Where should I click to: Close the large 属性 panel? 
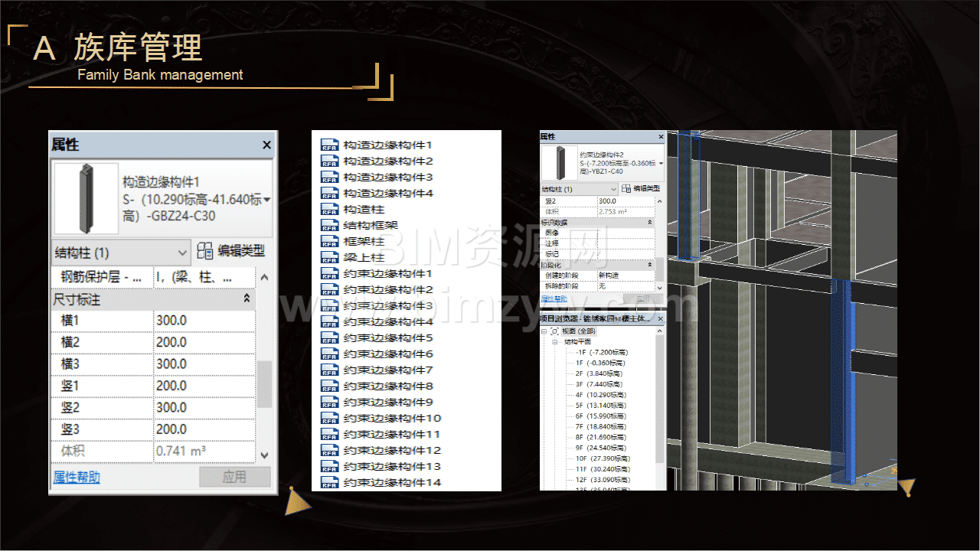266,145
